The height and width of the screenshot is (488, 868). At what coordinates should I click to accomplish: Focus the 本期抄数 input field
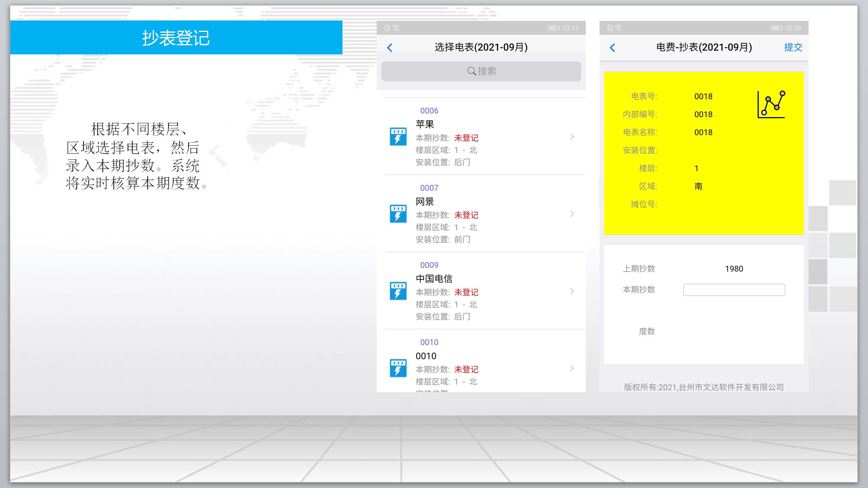pyautogui.click(x=734, y=290)
